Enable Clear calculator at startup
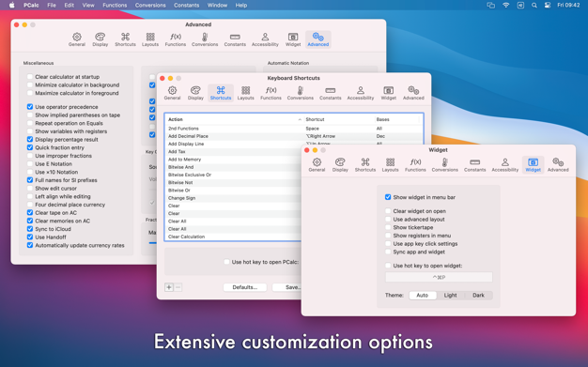 coord(30,76)
